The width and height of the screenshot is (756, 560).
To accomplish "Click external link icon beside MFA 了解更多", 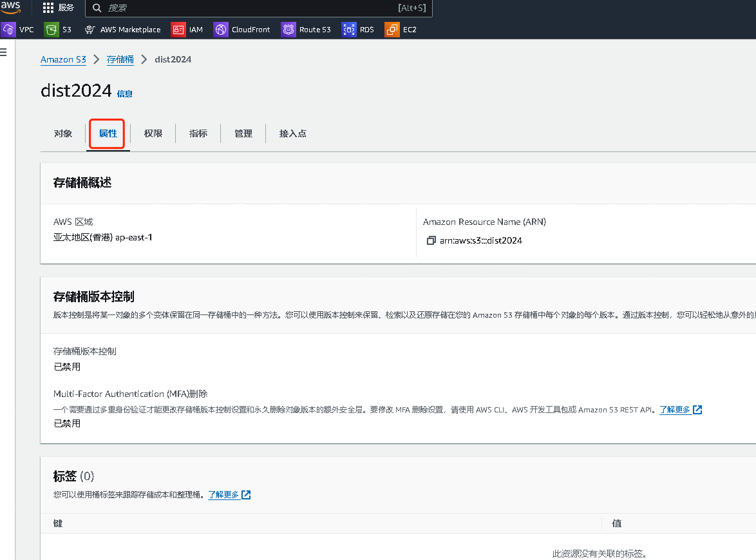I will click(697, 409).
